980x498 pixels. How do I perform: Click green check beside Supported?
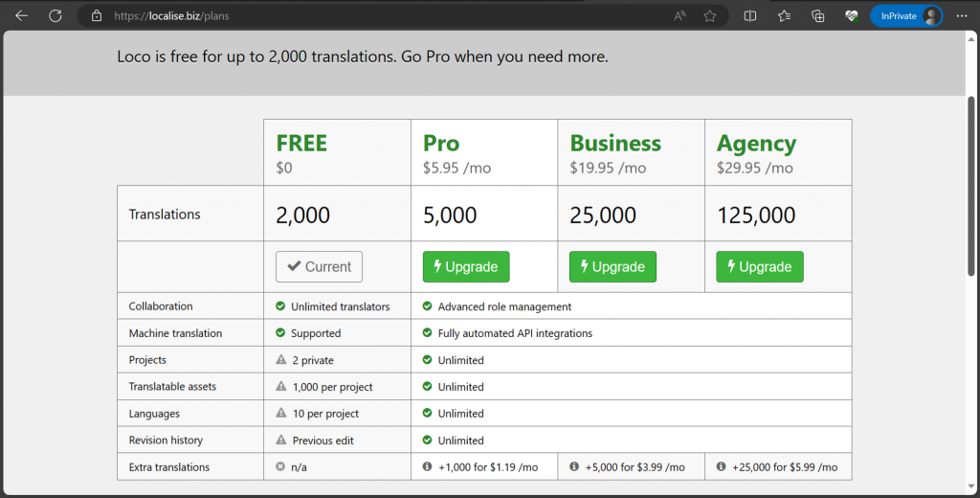pos(280,333)
